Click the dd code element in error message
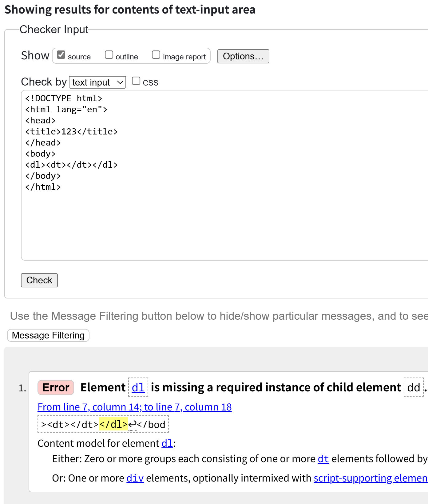The height and width of the screenshot is (504, 428). point(414,387)
